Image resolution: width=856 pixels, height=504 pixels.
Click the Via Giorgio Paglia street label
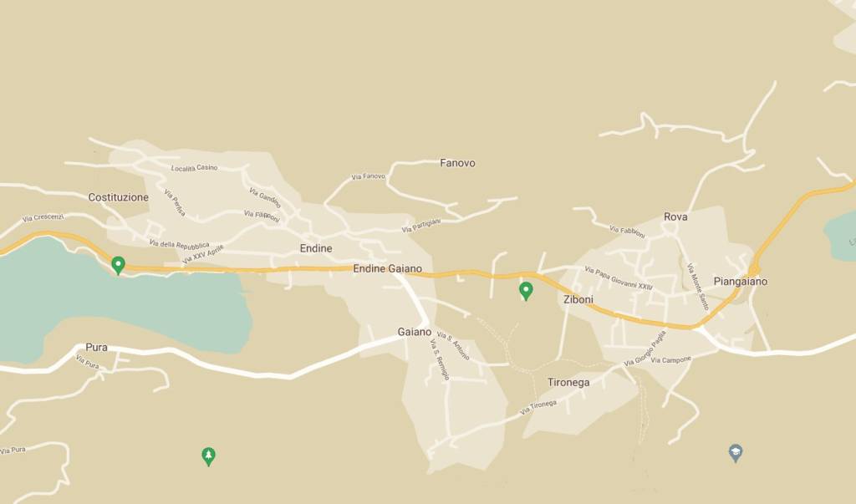click(x=645, y=349)
